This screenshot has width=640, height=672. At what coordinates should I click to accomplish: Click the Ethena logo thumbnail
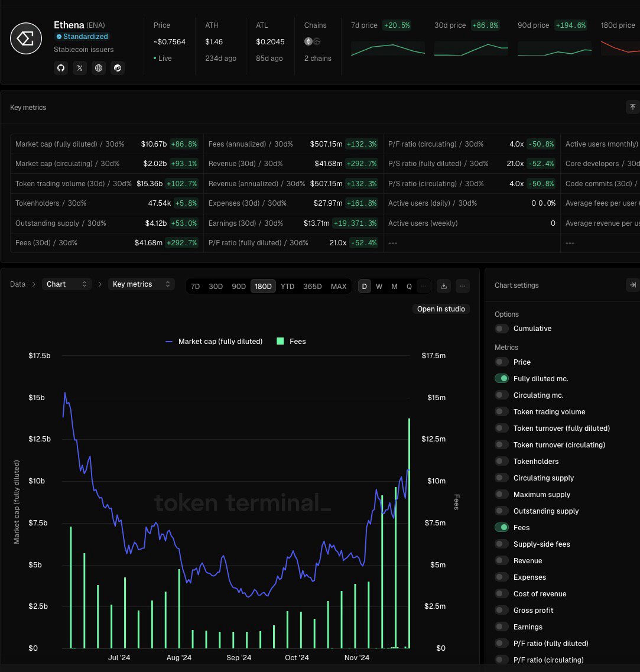point(25,38)
